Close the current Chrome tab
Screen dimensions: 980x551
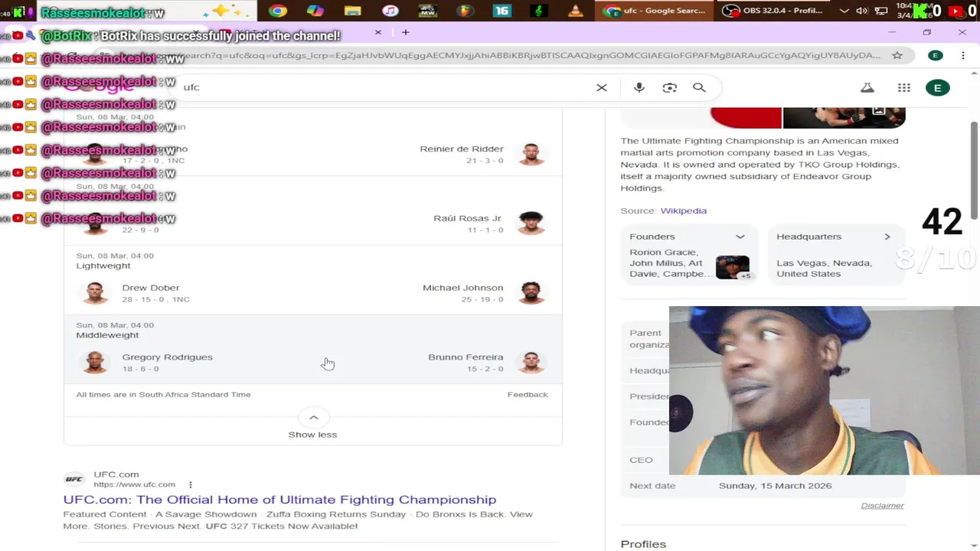377,32
